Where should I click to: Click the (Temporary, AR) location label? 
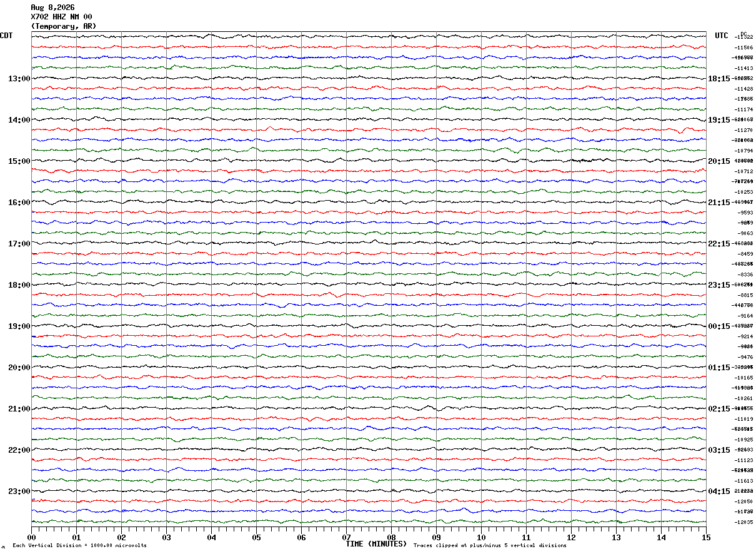pos(64,26)
